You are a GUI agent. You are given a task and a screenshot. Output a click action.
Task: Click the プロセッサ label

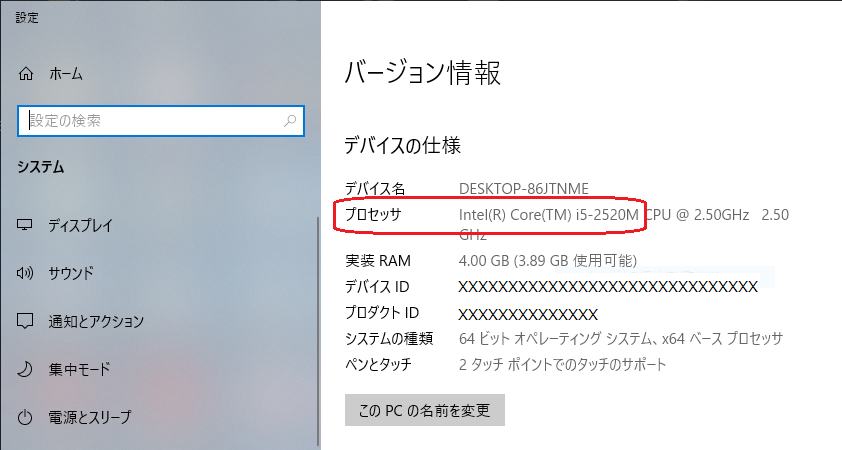point(373,214)
